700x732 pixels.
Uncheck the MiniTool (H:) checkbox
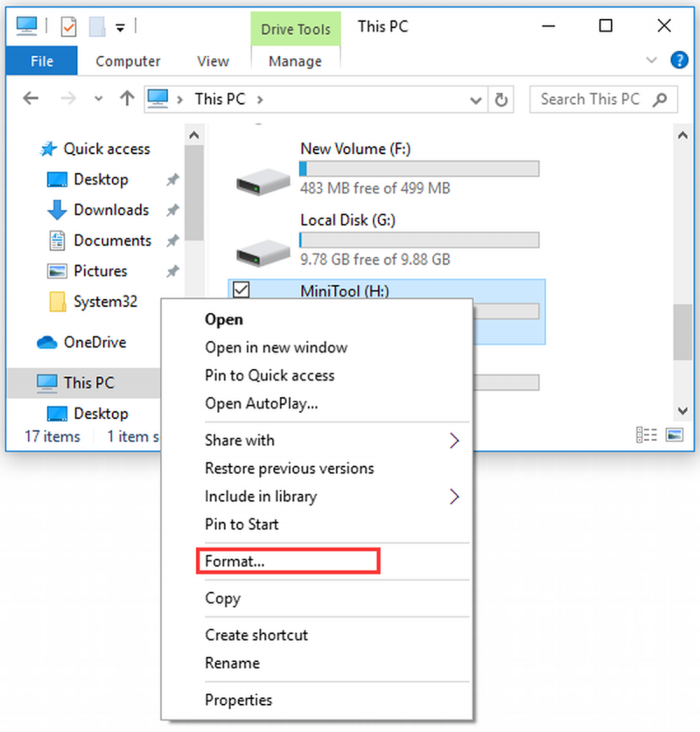(x=241, y=289)
